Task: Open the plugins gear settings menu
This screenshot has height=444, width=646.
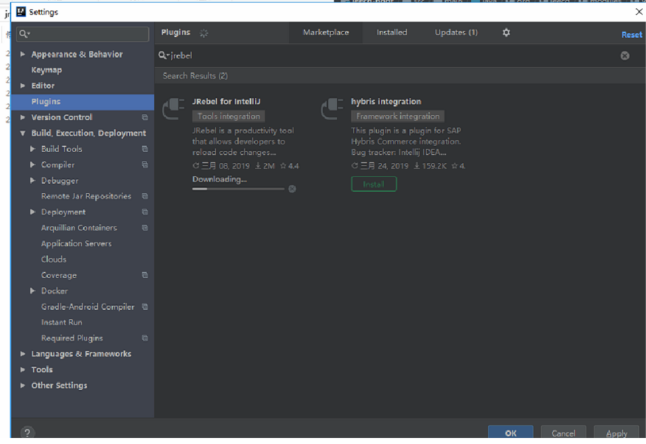Action: point(506,33)
